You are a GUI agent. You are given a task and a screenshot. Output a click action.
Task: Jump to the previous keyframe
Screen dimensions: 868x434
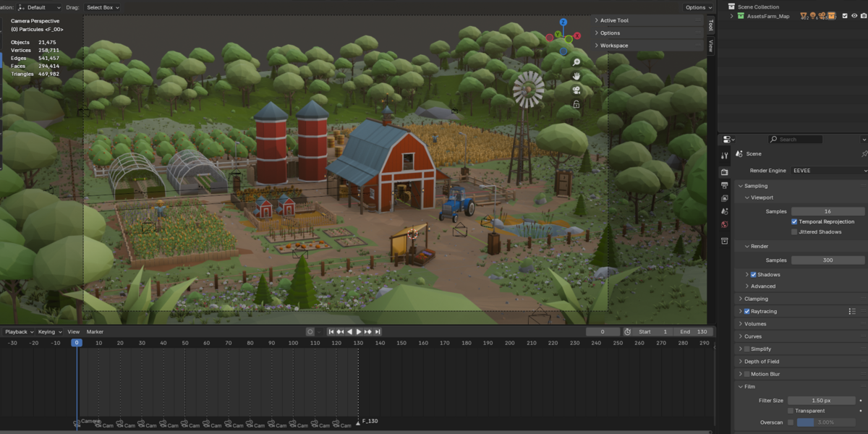[x=341, y=331]
